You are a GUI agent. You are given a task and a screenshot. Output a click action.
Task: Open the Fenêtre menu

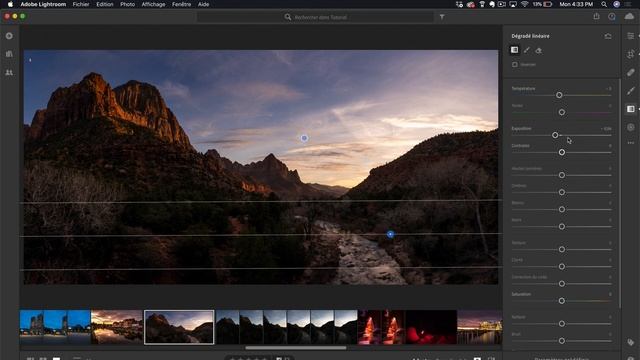pyautogui.click(x=181, y=4)
